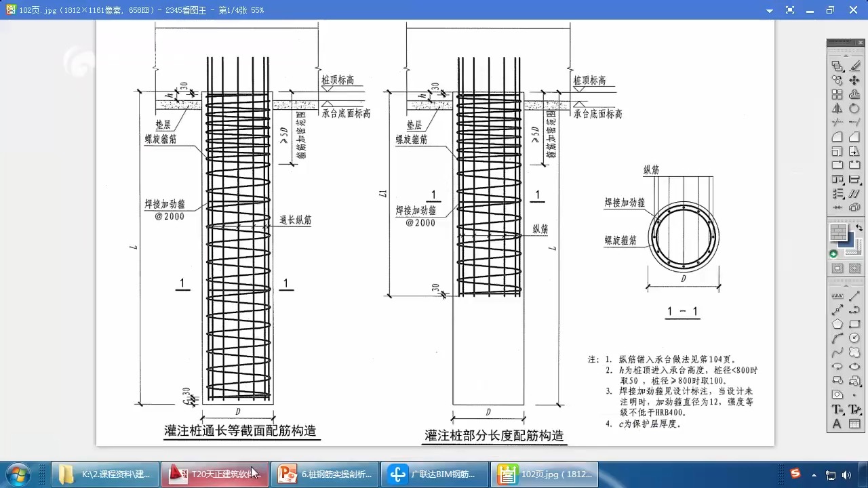Choose the double-arrow construction line tool

tap(836, 309)
